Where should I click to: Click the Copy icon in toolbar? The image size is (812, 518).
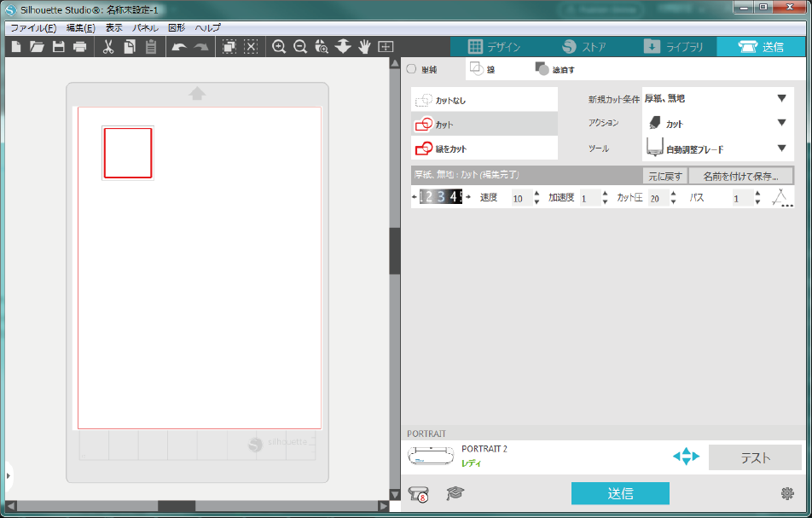coord(130,47)
